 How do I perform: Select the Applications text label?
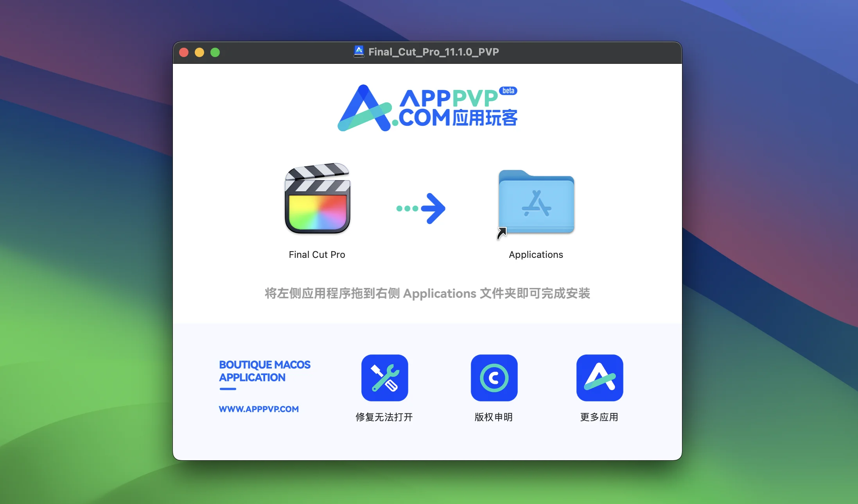536,255
